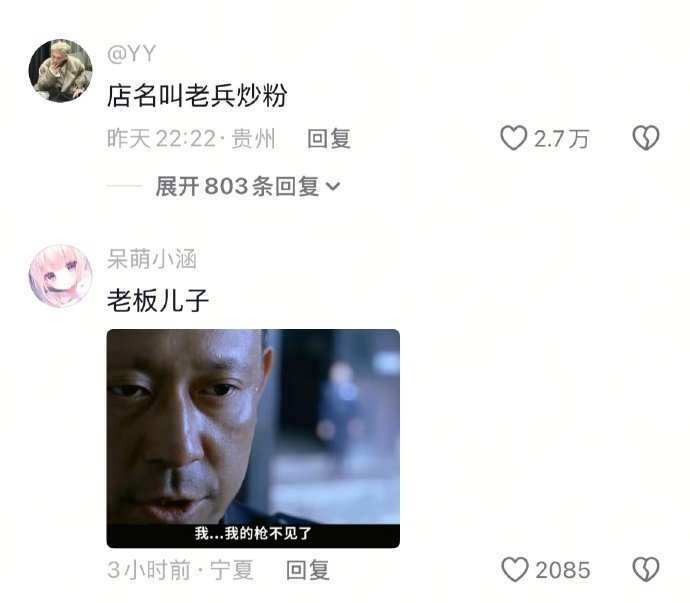Viewport: 690px width, 603px height.
Task: Tap the 2.7万 like count
Action: pyautogui.click(x=561, y=139)
